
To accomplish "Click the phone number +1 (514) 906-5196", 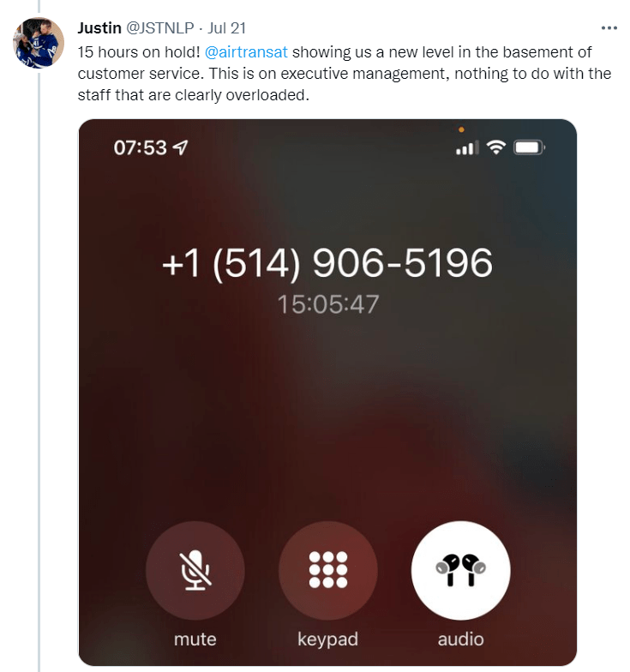I will point(327,263).
